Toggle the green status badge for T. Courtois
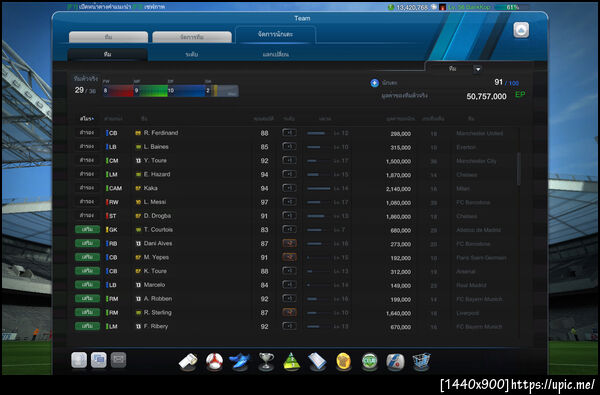Viewport: 600px width, 395px height. click(87, 229)
